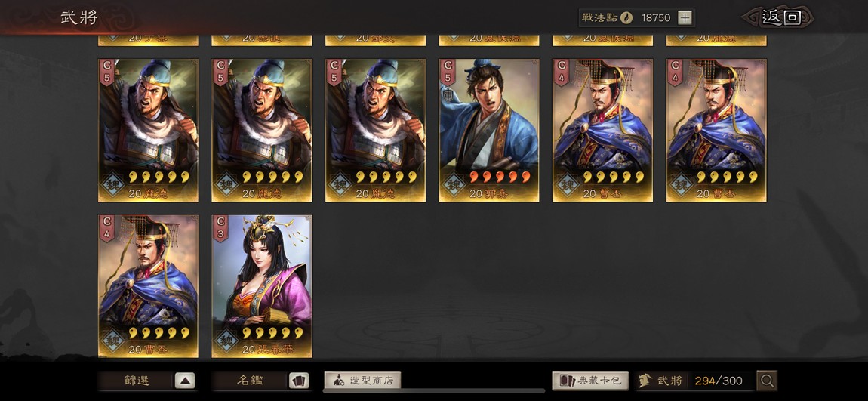Image resolution: width=868 pixels, height=401 pixels.
Task: Click the cost 3 badge on 張春華's card
Action: [x=220, y=227]
